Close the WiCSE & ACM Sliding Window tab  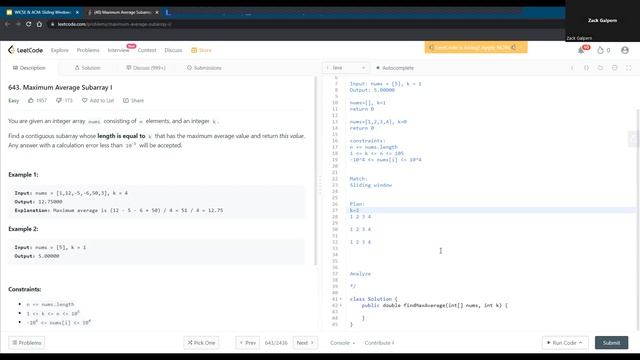(77, 12)
